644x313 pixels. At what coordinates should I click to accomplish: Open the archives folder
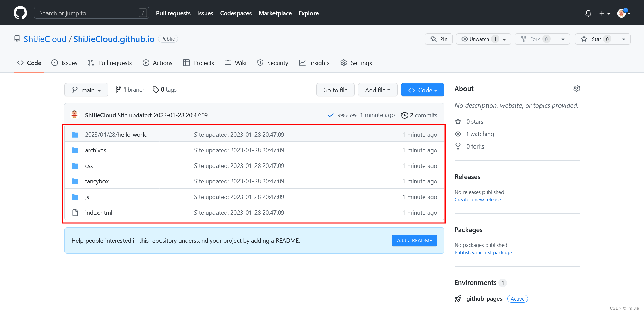95,150
